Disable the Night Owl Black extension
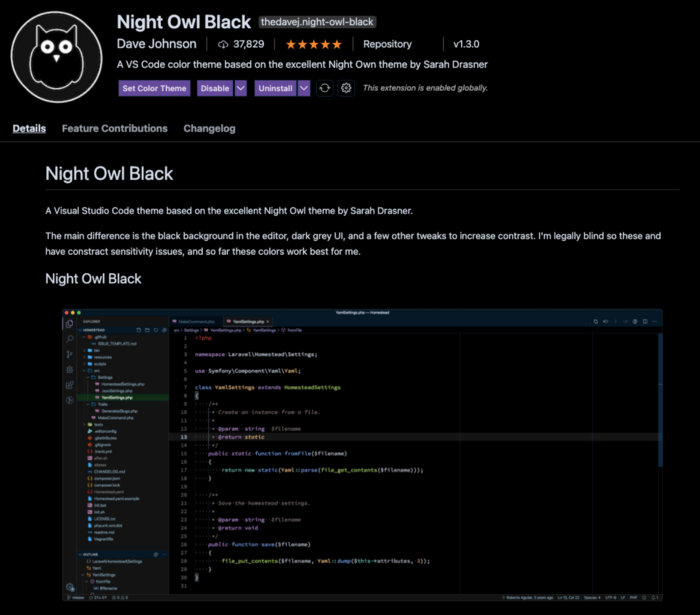The height and width of the screenshot is (615, 700). pyautogui.click(x=215, y=88)
